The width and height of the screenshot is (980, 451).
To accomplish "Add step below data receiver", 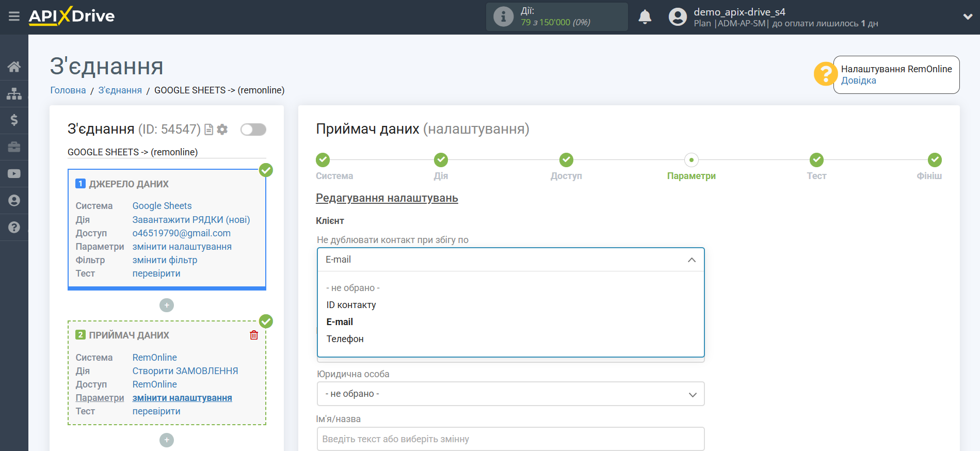I will point(166,440).
